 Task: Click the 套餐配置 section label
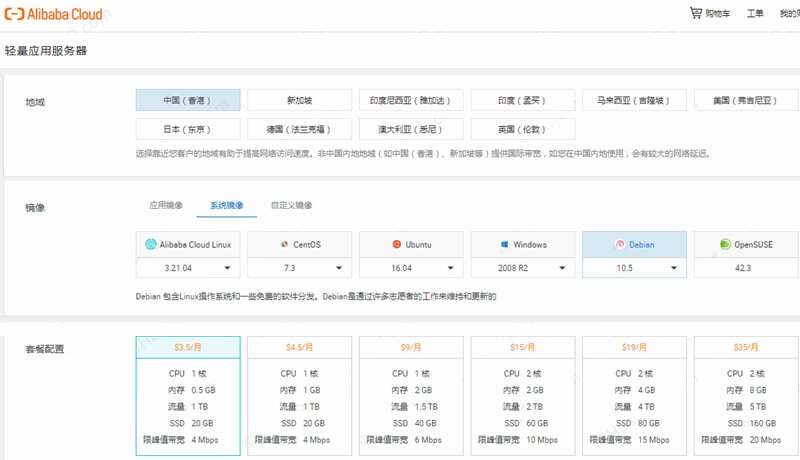(45, 349)
